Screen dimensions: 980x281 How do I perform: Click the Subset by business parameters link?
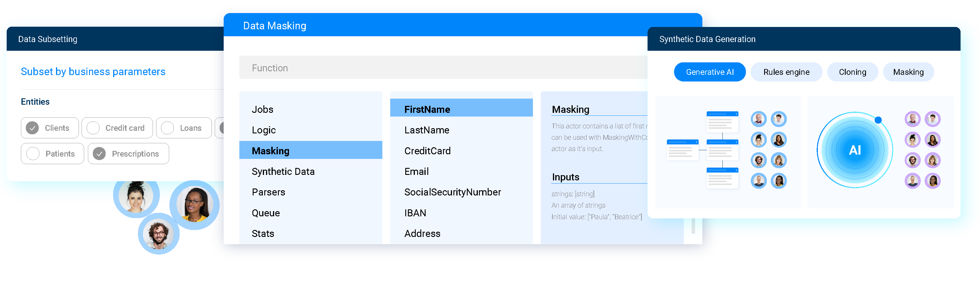click(93, 72)
